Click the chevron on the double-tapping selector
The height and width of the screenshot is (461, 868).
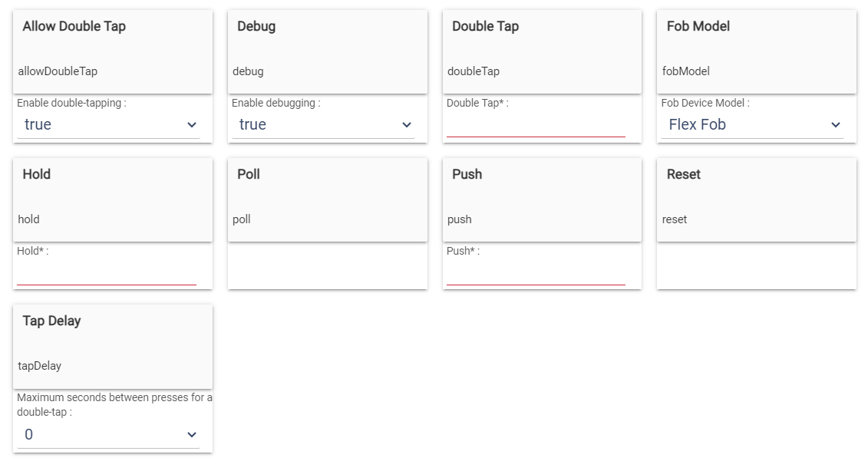pos(193,124)
